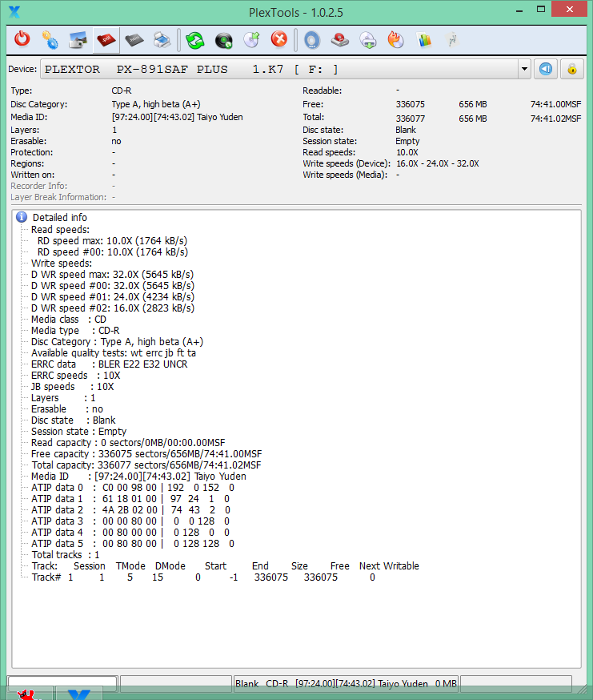Click the flame burn disc icon

[396, 40]
